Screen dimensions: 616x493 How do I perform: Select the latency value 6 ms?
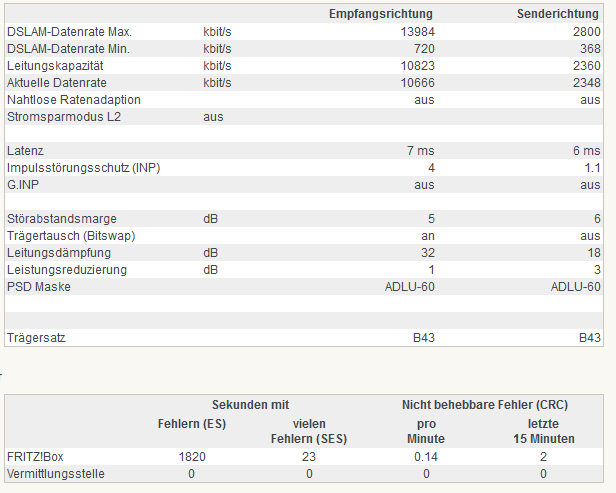point(587,151)
